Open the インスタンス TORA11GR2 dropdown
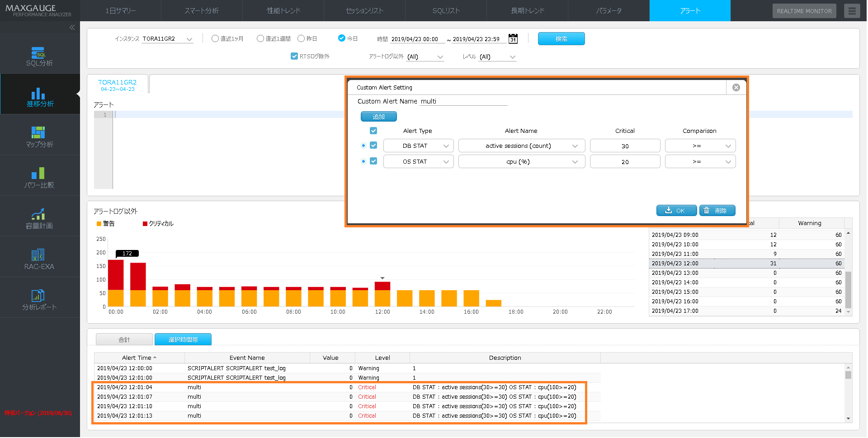 tap(168, 39)
